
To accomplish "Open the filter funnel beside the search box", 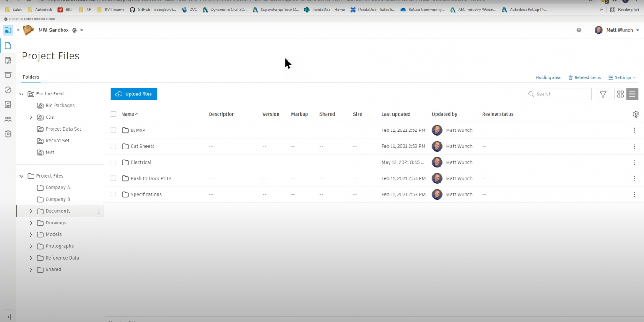I will 603,94.
